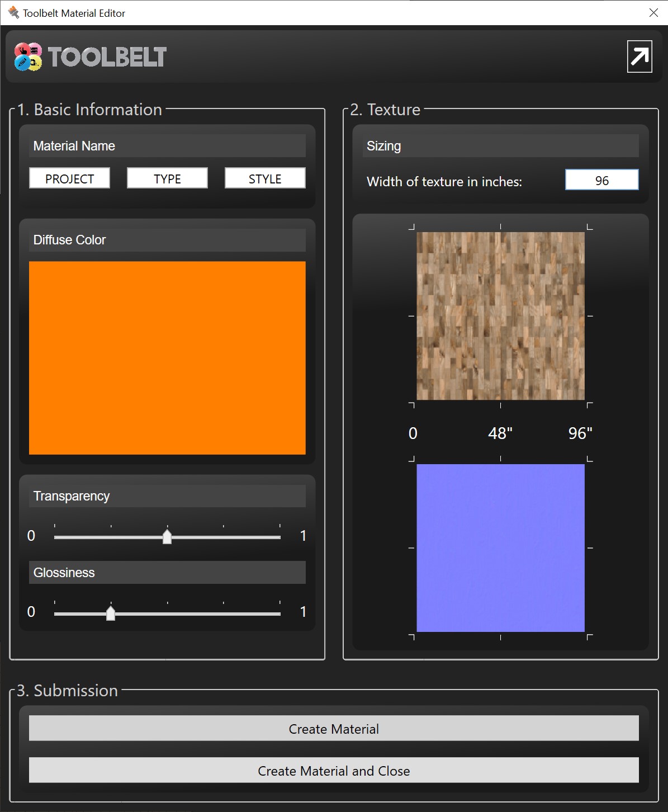Click the PROJECT name field
Image resolution: width=668 pixels, height=812 pixels.
point(69,178)
